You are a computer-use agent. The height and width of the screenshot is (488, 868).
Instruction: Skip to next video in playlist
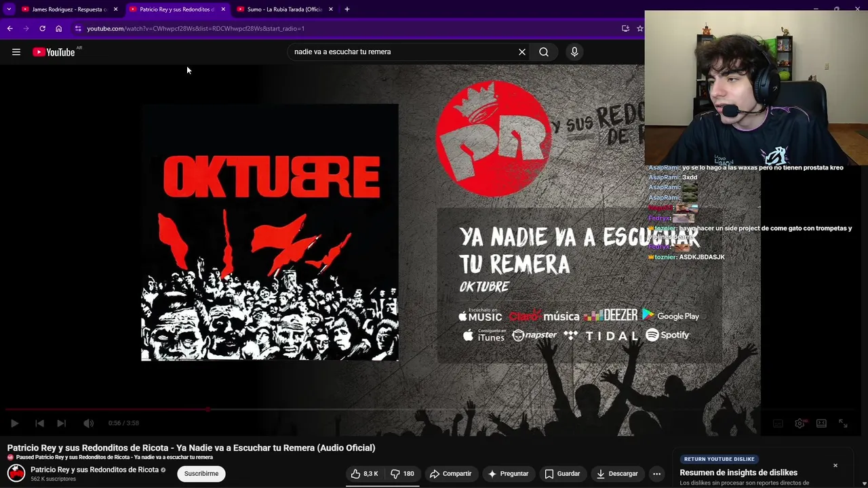tap(61, 423)
